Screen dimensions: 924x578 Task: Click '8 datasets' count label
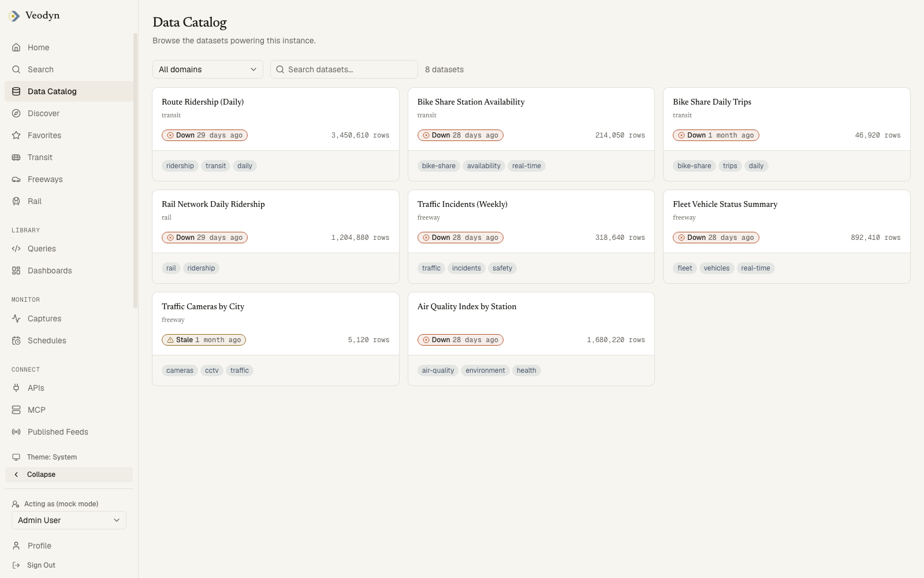[445, 69]
